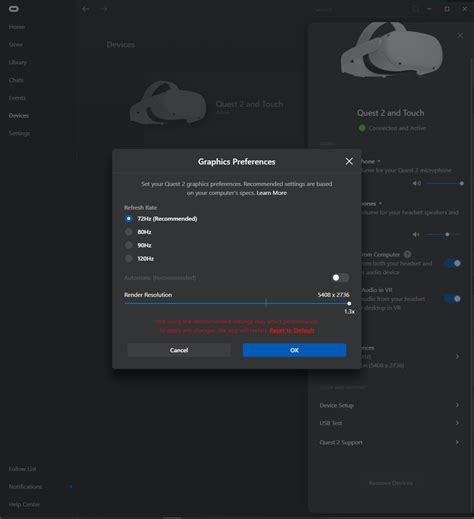Open Devices in the sidebar

tap(19, 115)
